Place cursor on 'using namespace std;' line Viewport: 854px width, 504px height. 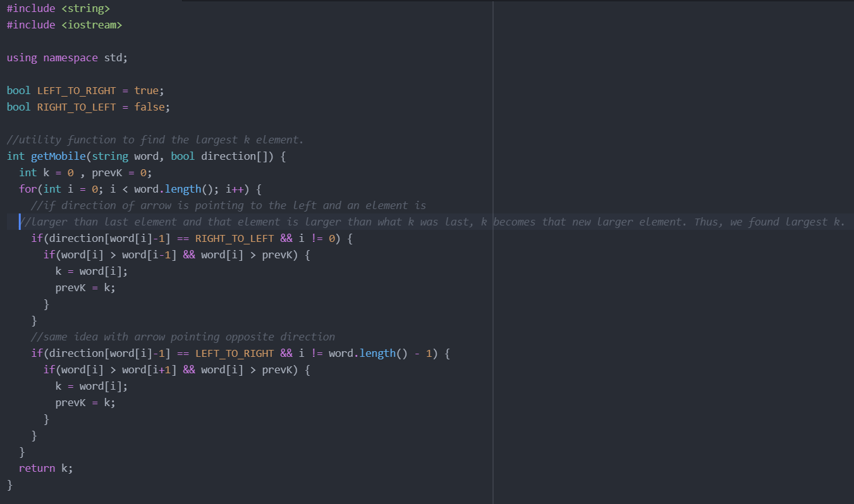click(67, 58)
